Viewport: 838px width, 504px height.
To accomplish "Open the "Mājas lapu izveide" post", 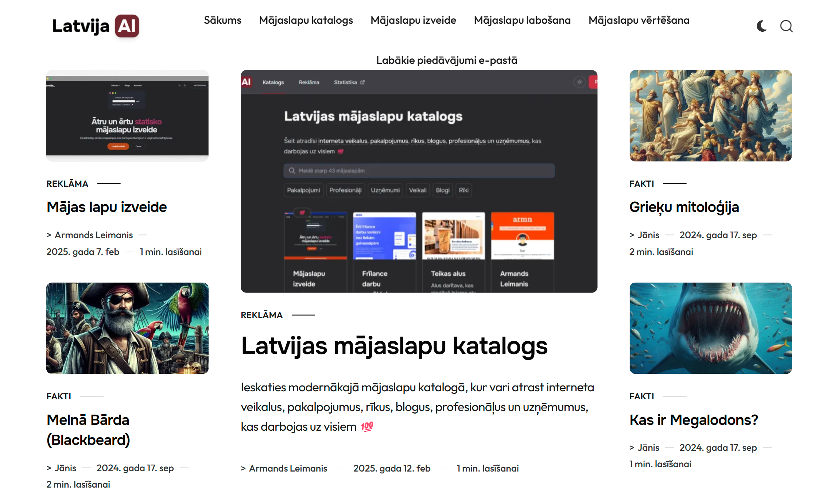I will 106,206.
